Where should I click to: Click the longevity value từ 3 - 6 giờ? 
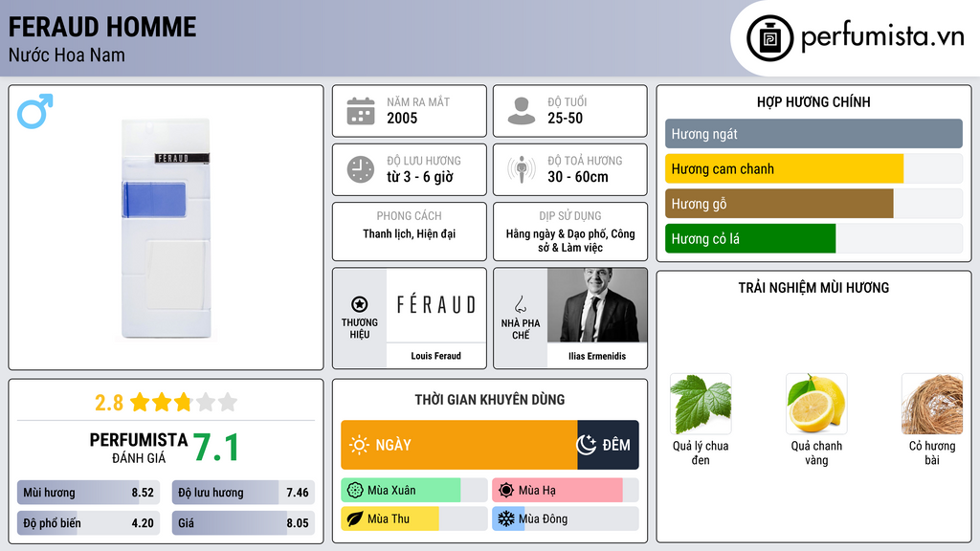[x=420, y=177]
